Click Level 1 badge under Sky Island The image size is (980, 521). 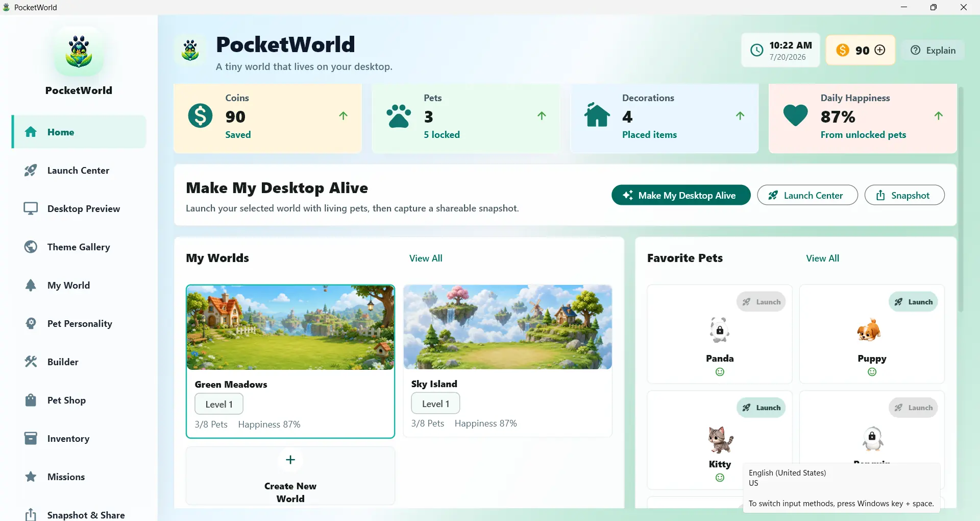point(435,404)
